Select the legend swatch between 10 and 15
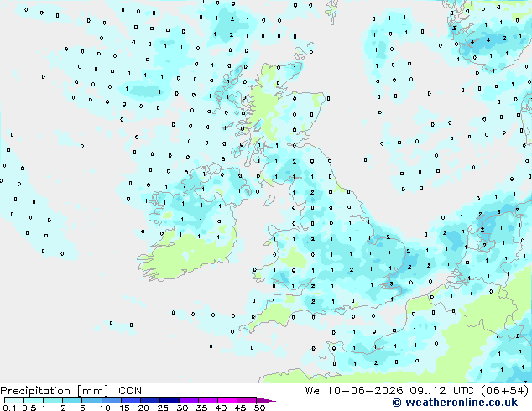532x411 pixels. tap(111, 400)
